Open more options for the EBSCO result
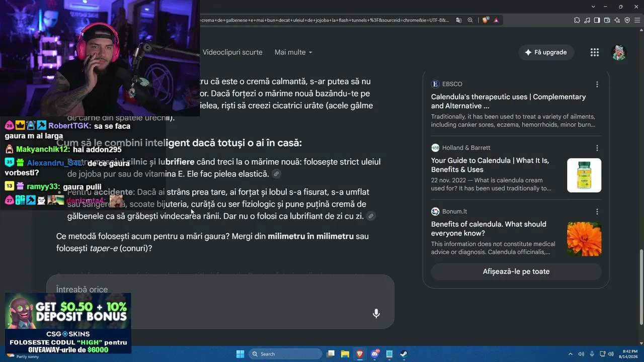Image resolution: width=644 pixels, height=362 pixels. coord(597,84)
